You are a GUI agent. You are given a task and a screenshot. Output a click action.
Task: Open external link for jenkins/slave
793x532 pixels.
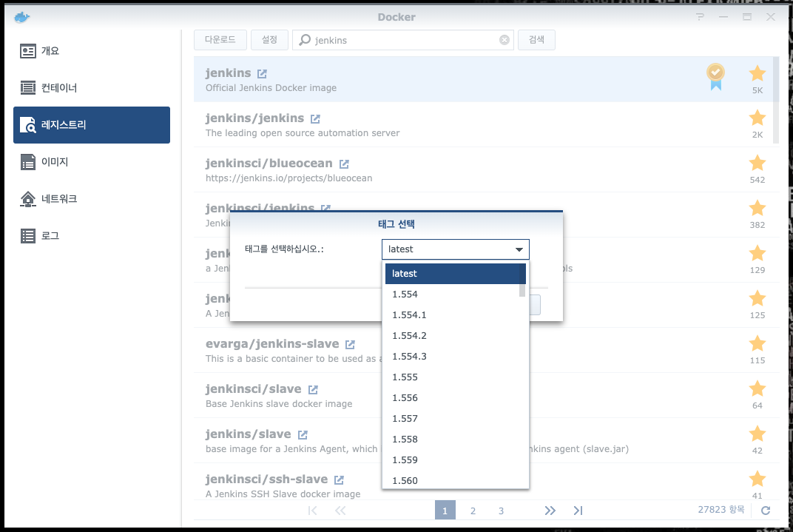303,434
